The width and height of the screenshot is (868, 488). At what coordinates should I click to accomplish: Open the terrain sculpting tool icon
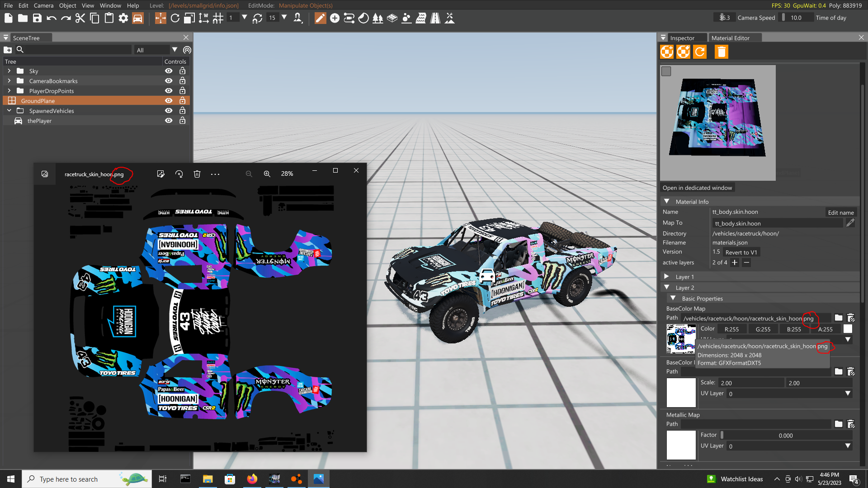(363, 18)
